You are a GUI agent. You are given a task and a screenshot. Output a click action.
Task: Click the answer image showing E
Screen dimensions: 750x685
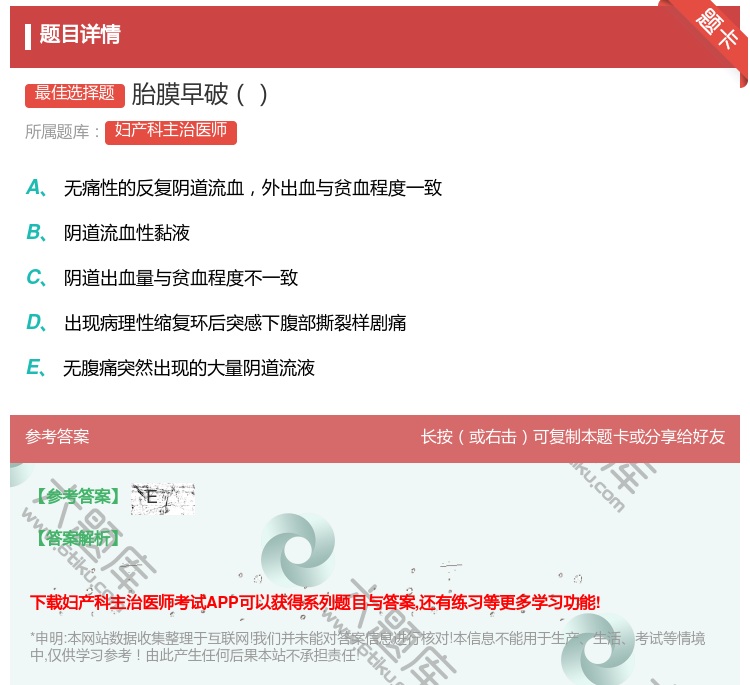tap(163, 499)
